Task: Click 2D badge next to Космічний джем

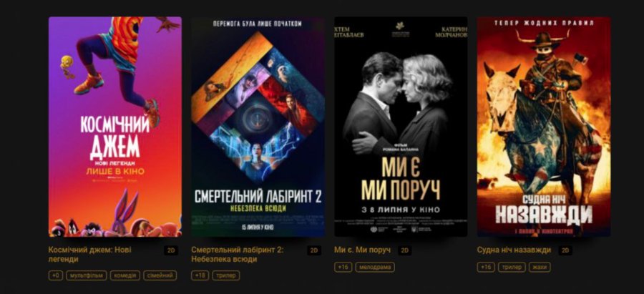Action: pyautogui.click(x=171, y=250)
